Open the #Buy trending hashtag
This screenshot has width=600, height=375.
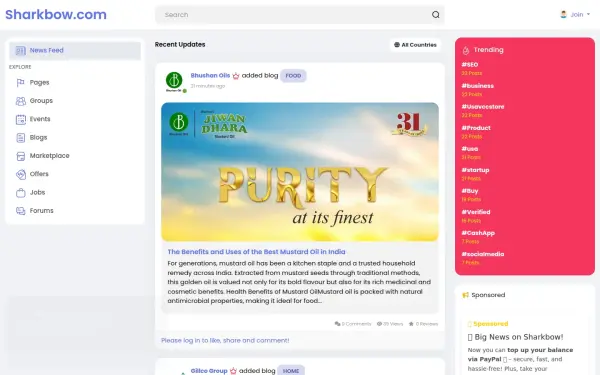coord(470,191)
